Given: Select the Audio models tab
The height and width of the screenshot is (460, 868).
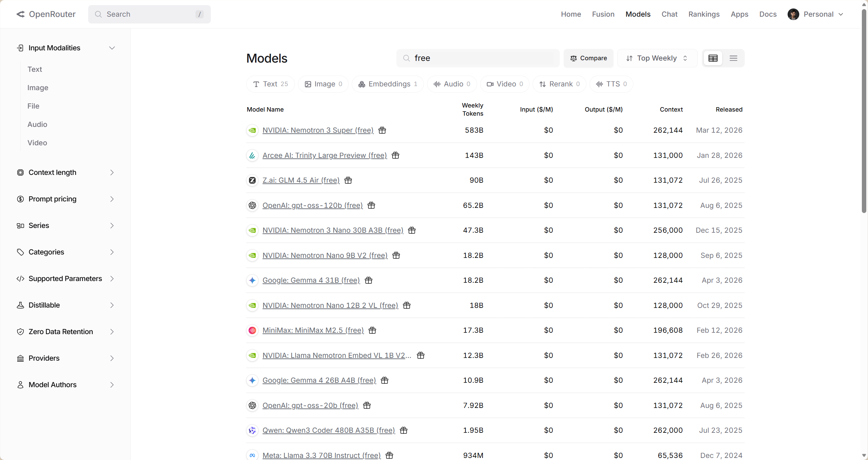Looking at the screenshot, I should [x=452, y=84].
